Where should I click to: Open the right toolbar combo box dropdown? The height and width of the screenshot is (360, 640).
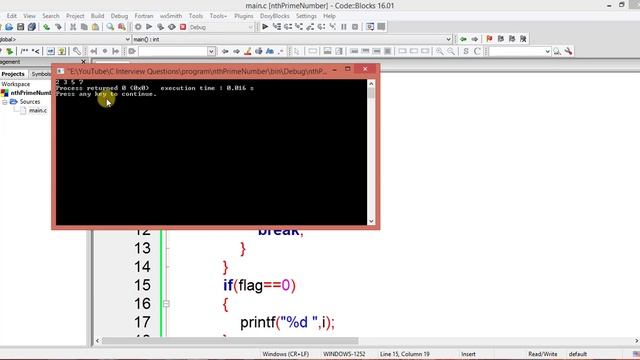[x=547, y=51]
